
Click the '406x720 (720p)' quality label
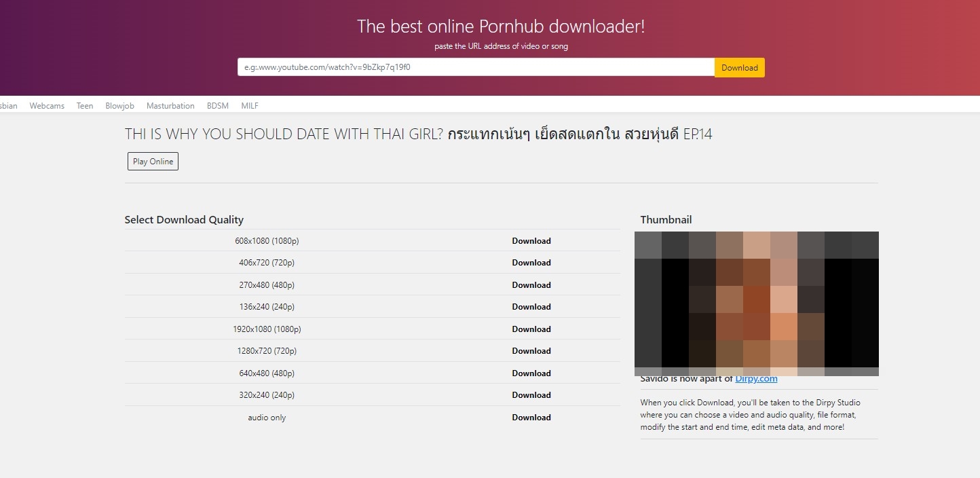[x=267, y=263]
